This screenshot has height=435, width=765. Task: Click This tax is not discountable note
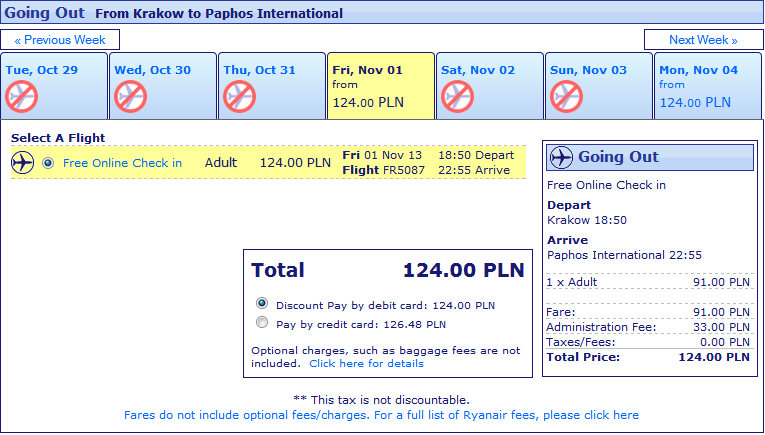(381, 400)
